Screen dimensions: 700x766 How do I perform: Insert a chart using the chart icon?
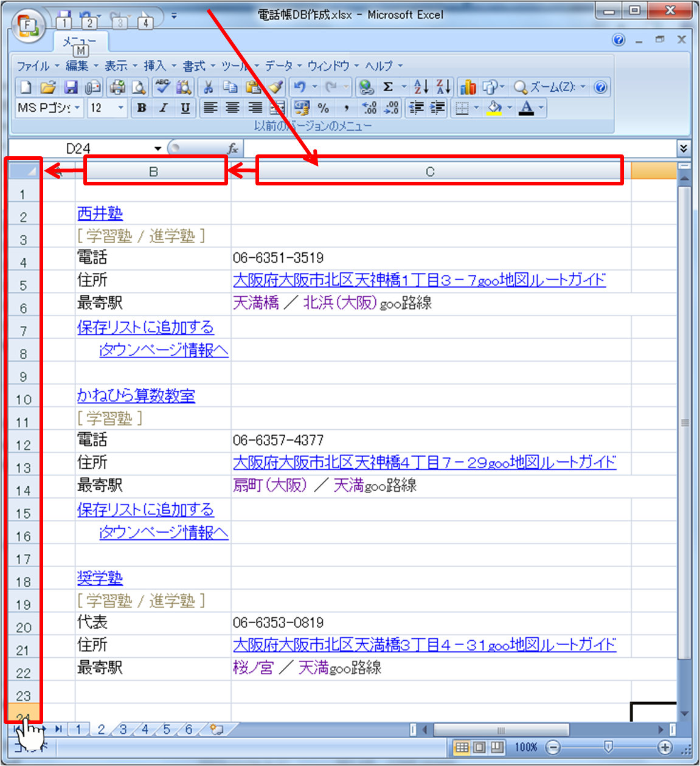(468, 88)
